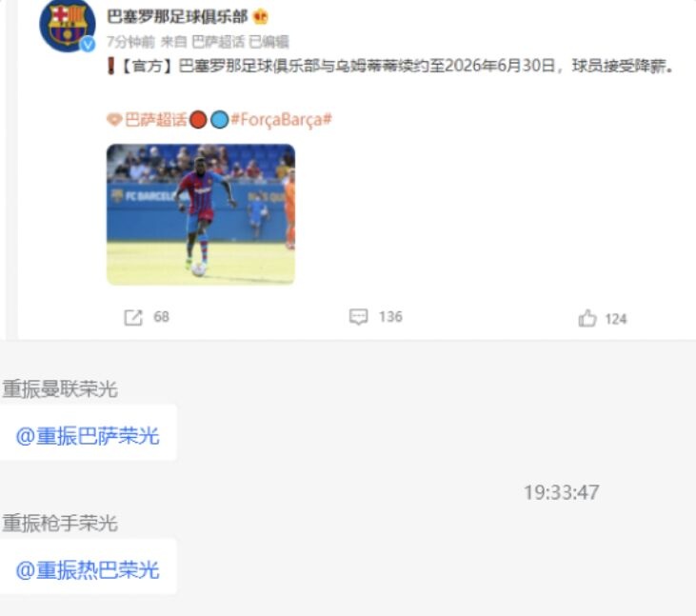Open the comments speech bubble icon

359,317
